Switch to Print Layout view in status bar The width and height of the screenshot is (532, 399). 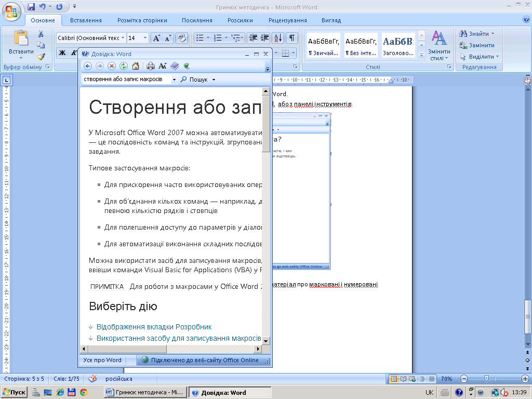tap(394, 379)
